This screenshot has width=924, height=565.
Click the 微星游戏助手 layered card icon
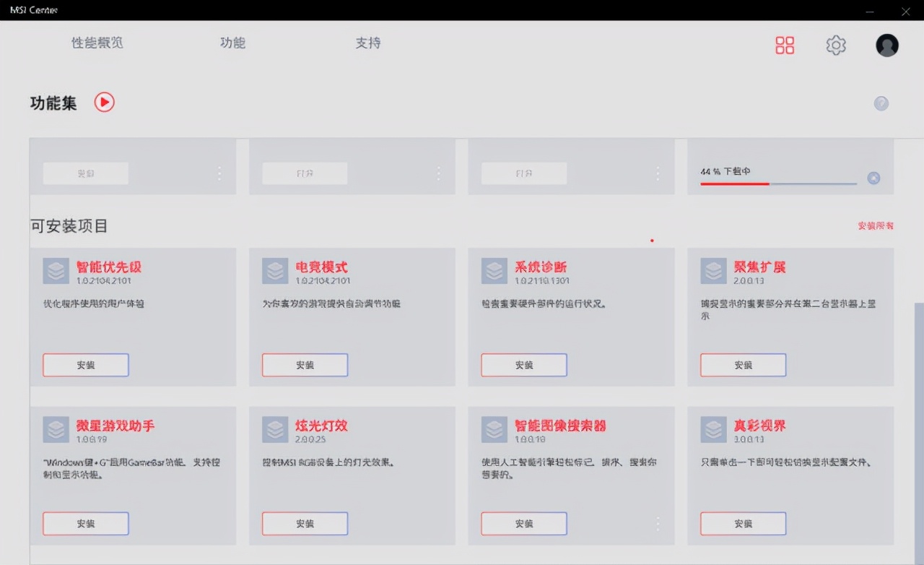tap(56, 430)
